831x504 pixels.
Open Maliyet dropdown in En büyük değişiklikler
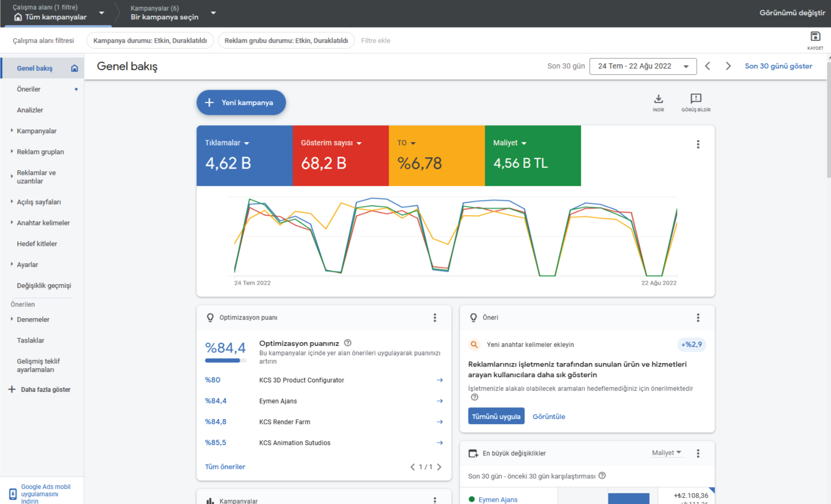(666, 453)
